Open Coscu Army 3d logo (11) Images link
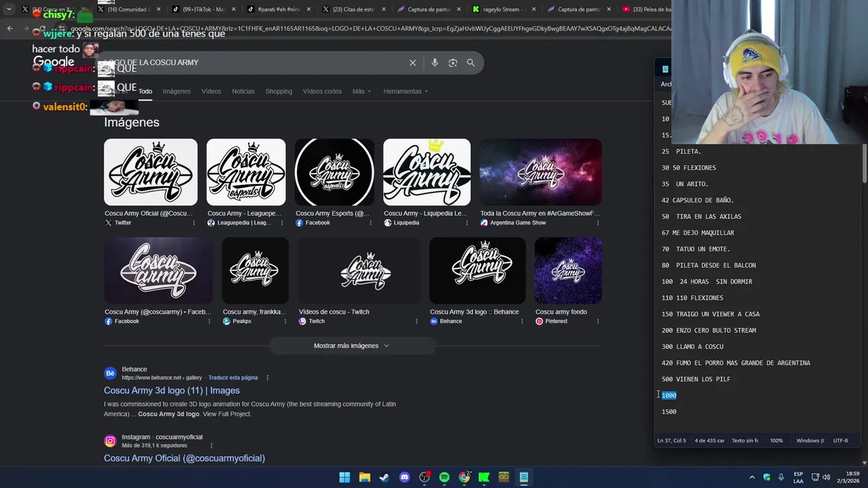 coord(172,390)
